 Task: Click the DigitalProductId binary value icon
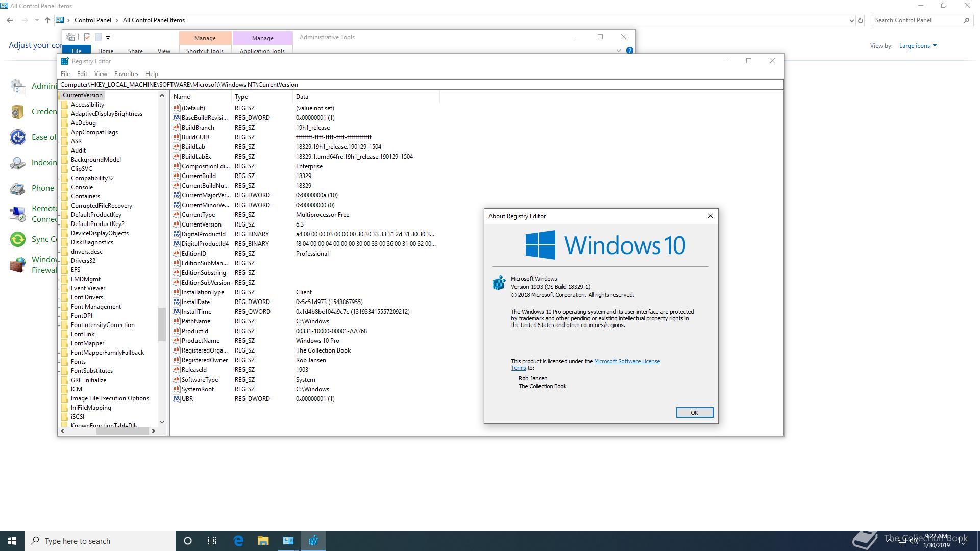[177, 234]
